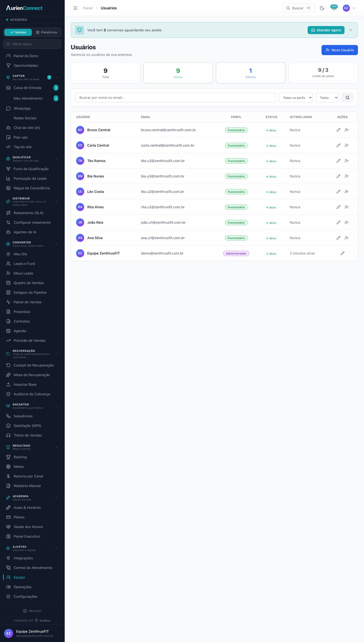The width and height of the screenshot is (364, 642).
Task: Click the pencil icon for Léo Costa
Action: pos(338,192)
